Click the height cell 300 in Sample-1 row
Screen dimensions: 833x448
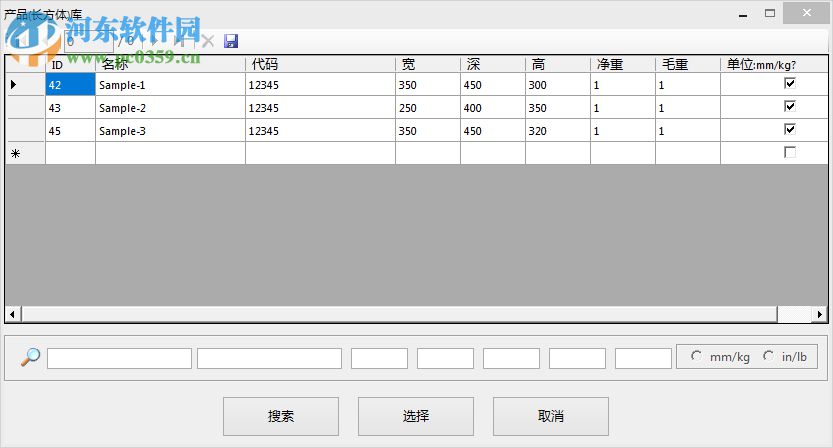pyautogui.click(x=557, y=84)
